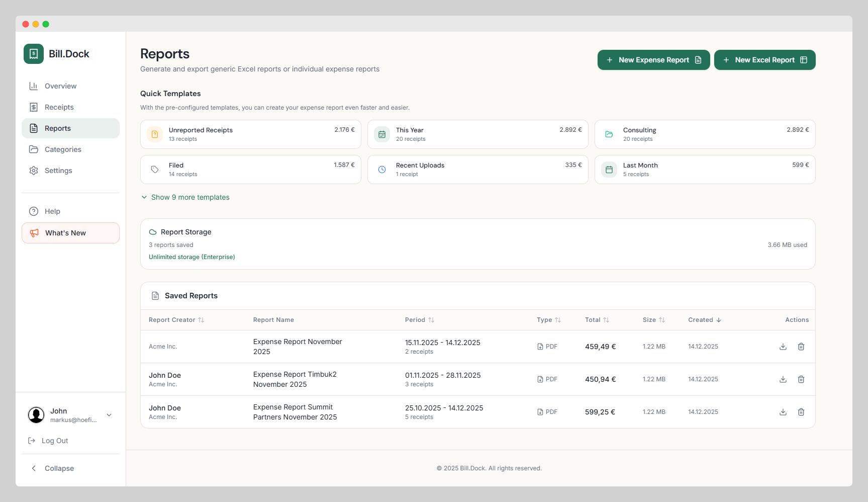Download the Expense Report November 2025 PDF

783,347
